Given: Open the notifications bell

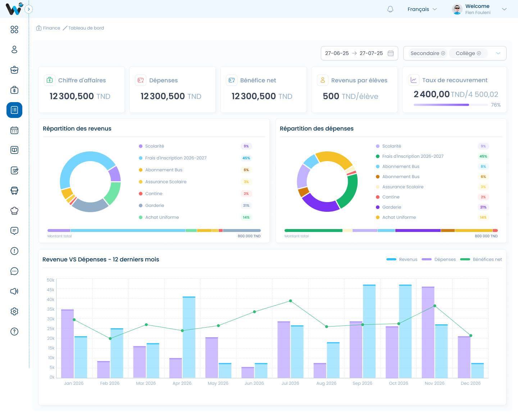Looking at the screenshot, I should tap(390, 9).
